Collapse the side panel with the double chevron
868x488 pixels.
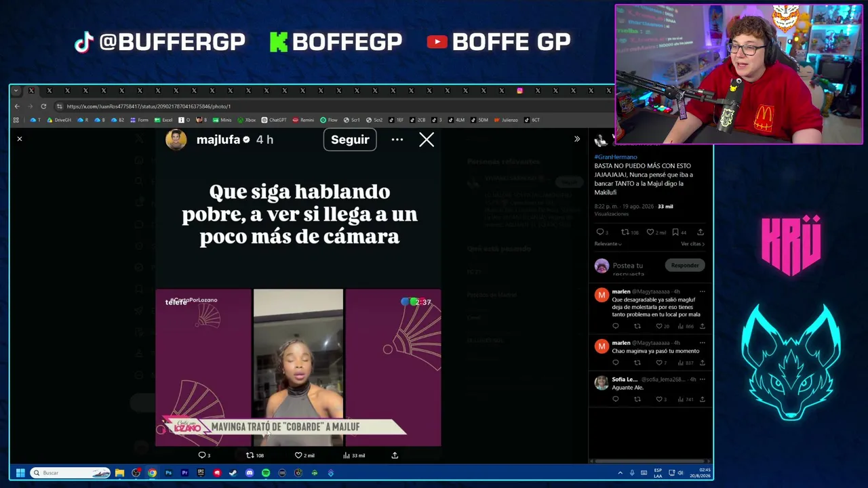[x=577, y=139]
